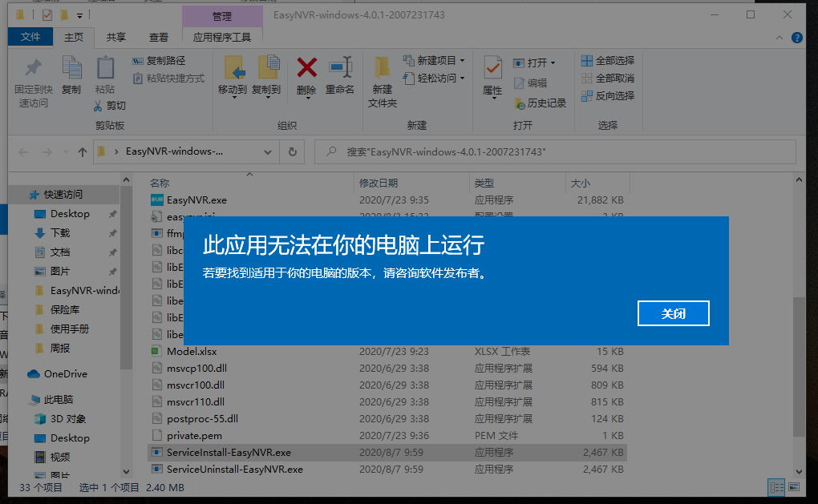Screen dimensions: 818x504
Task: Click 全部选择 select all
Action: point(608,60)
